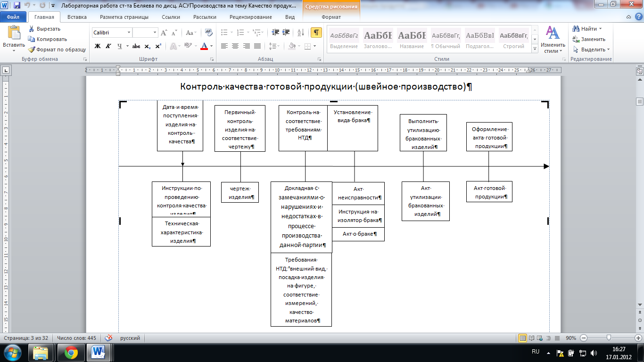This screenshot has width=644, height=362.
Task: Open the borders dropdown arrow
Action: (x=315, y=46)
